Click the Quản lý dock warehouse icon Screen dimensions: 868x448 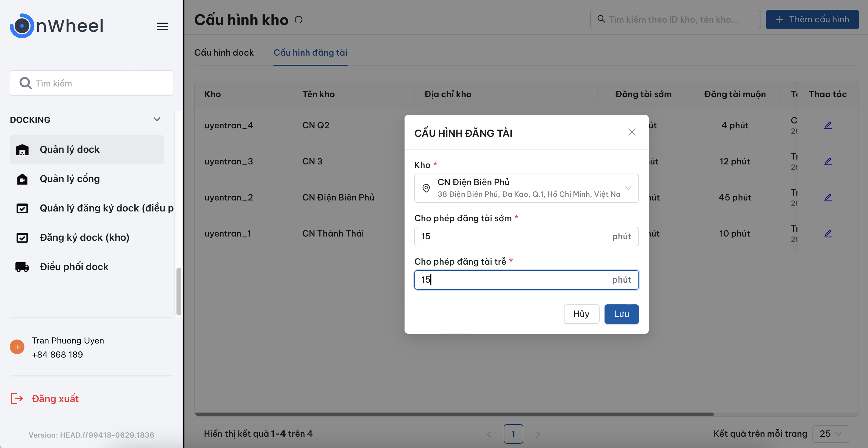point(22,149)
